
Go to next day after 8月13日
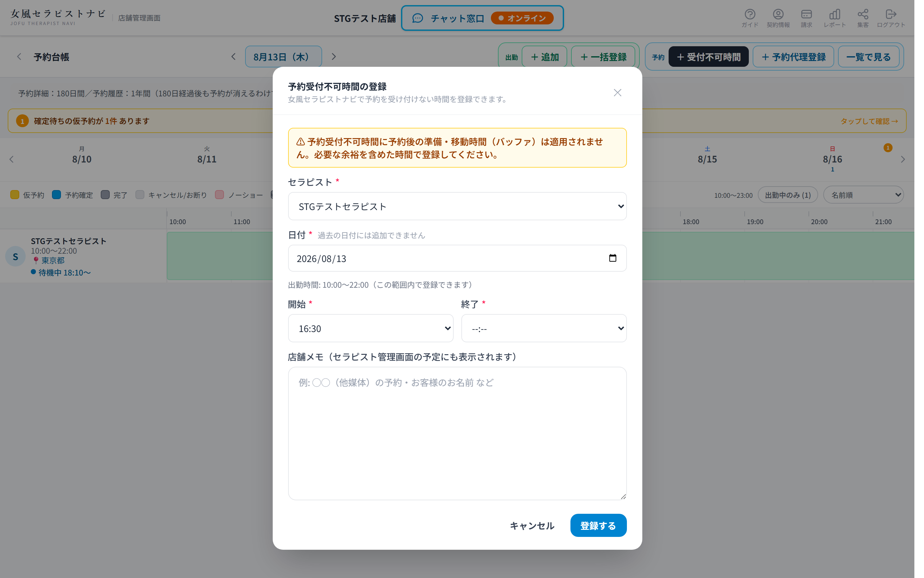pos(334,57)
